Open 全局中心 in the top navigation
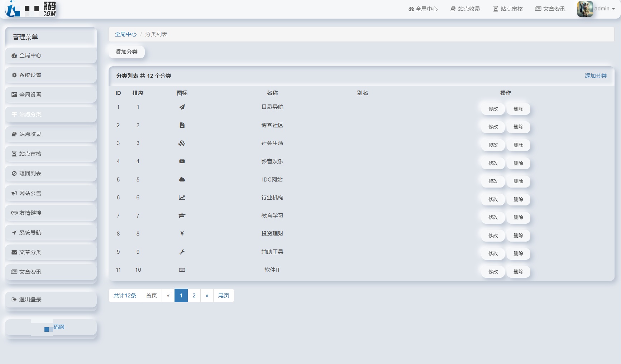 pyautogui.click(x=423, y=9)
